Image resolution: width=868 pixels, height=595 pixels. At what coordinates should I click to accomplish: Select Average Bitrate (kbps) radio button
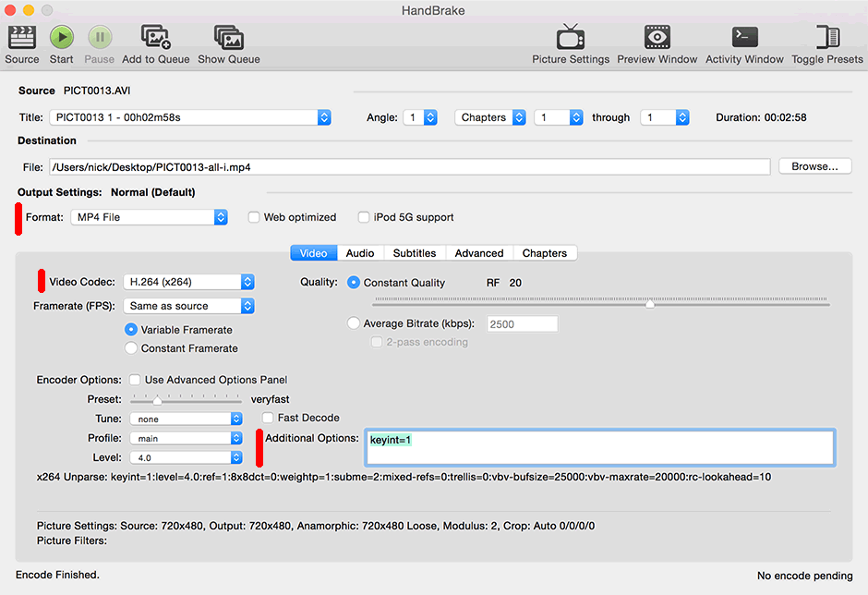[353, 323]
